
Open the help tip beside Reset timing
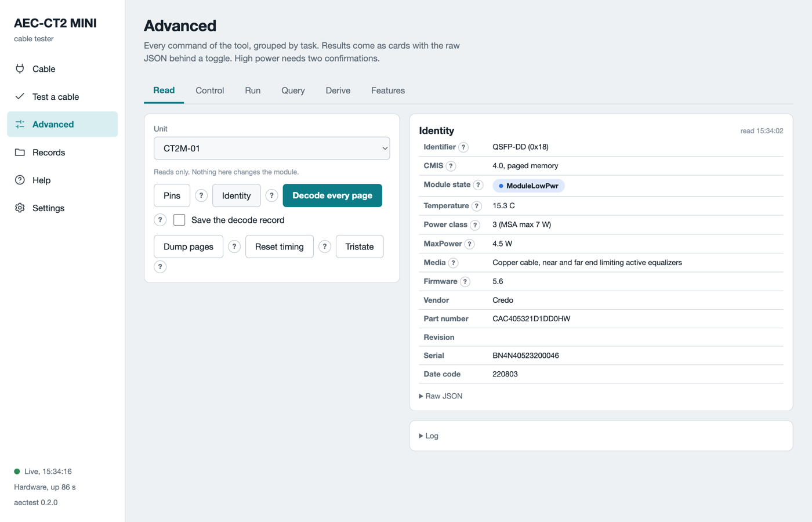(325, 246)
